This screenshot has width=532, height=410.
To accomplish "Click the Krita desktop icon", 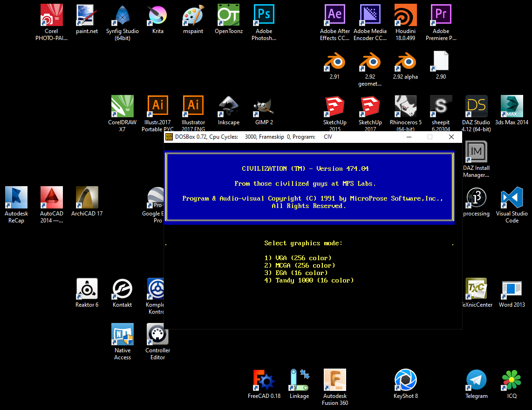I will [158, 15].
